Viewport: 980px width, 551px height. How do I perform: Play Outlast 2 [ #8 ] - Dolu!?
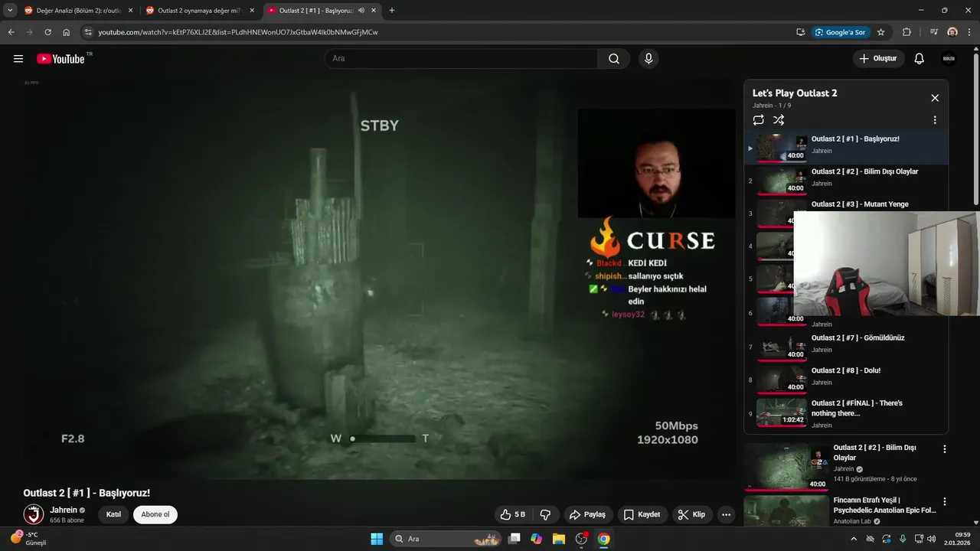pyautogui.click(x=846, y=380)
